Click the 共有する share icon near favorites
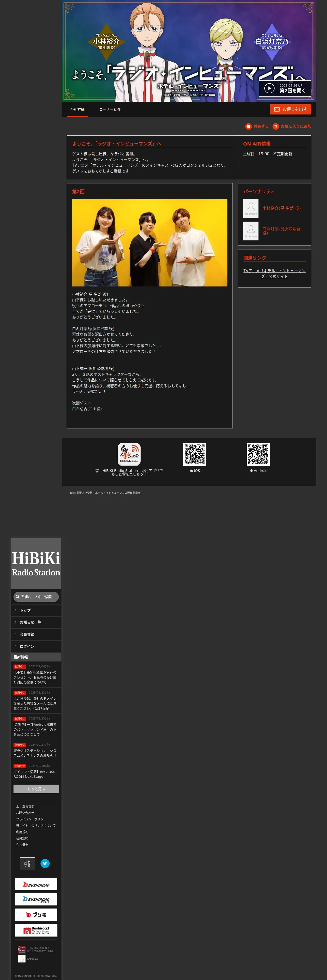The width and height of the screenshot is (327, 980). [257, 126]
